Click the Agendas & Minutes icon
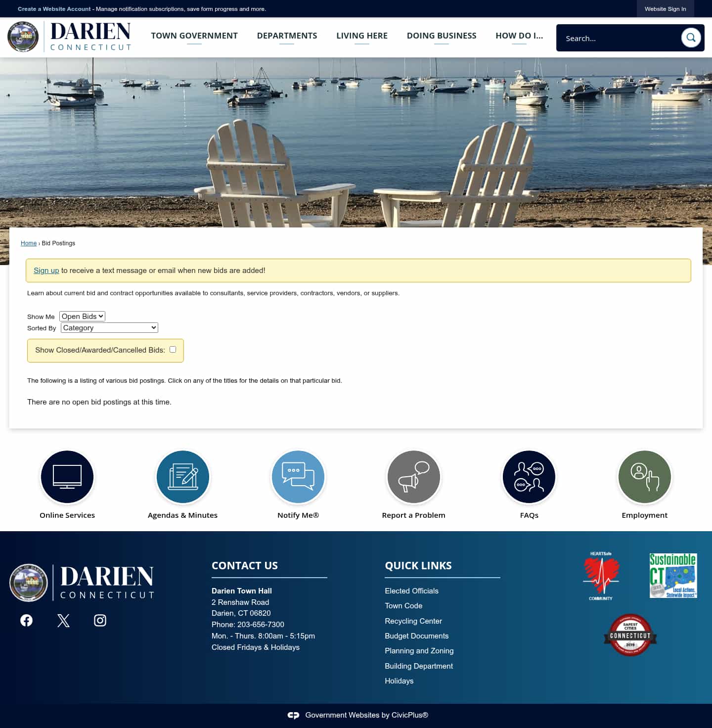This screenshot has width=712, height=728. (182, 477)
